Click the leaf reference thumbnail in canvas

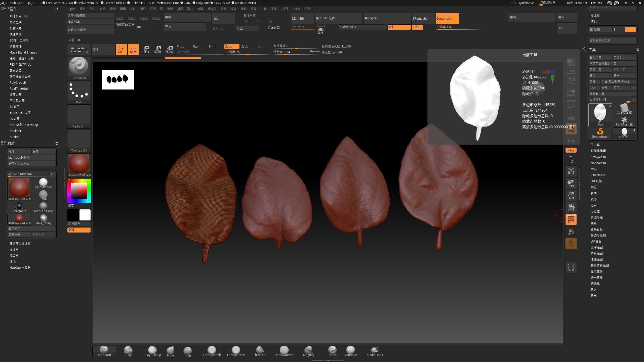pos(118,80)
